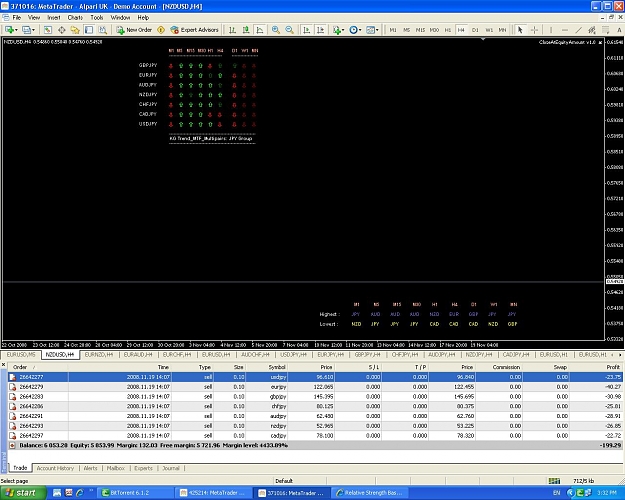The image size is (625, 500).
Task: Select the Text label A tool
Action: coord(619,30)
